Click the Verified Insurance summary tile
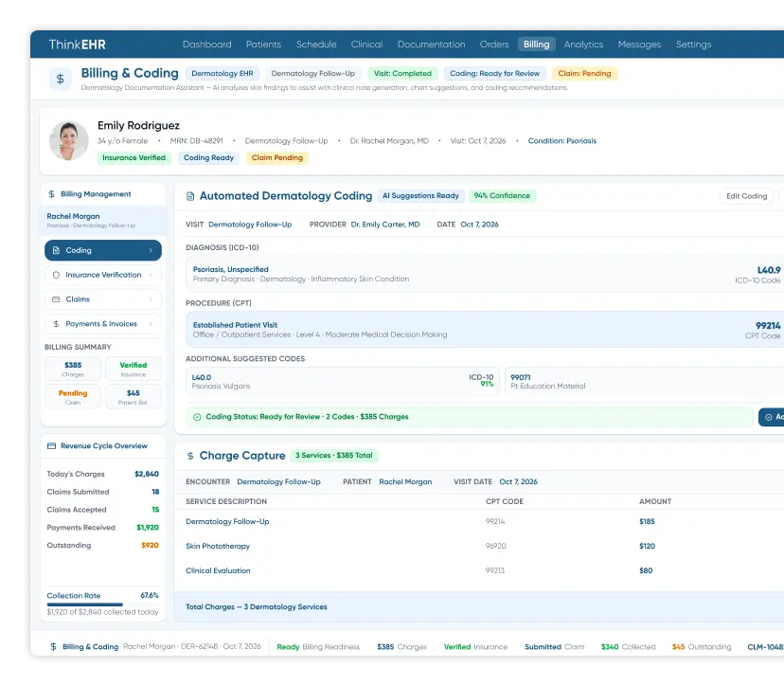 point(133,369)
